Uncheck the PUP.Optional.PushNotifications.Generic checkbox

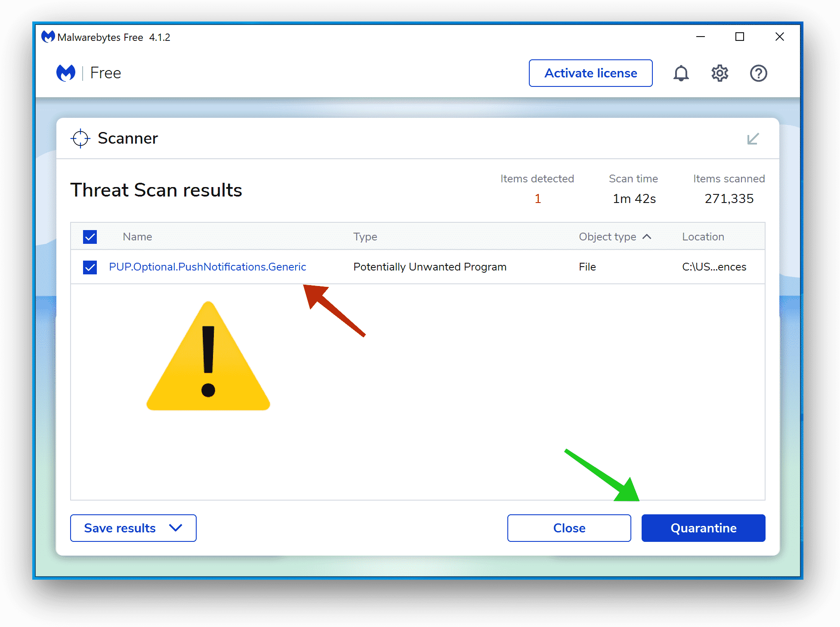point(90,267)
